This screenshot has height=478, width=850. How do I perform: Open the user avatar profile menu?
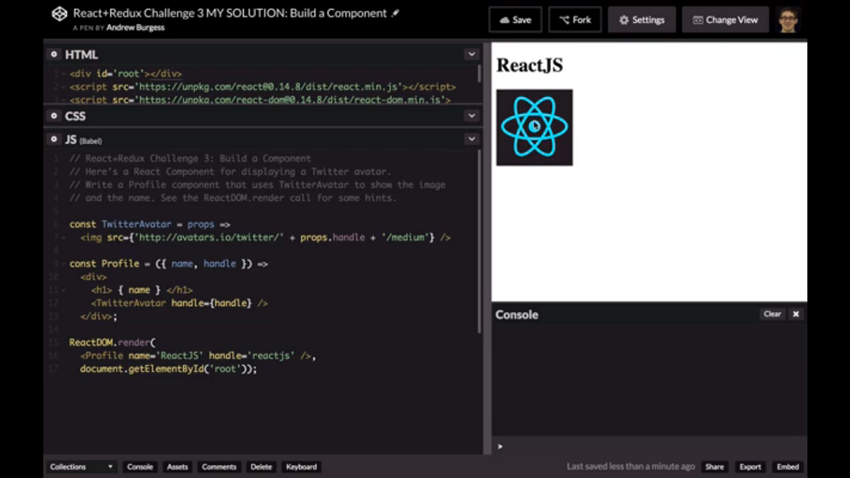click(x=788, y=20)
